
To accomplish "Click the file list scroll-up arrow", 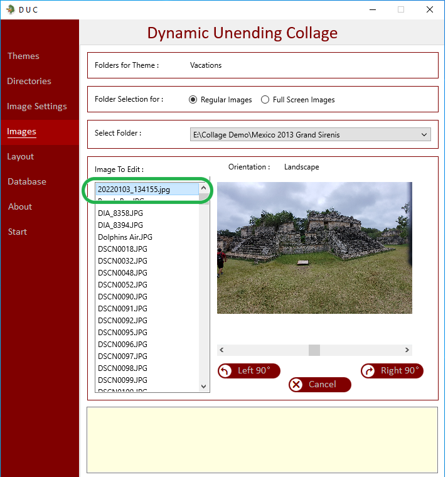I will click(204, 188).
